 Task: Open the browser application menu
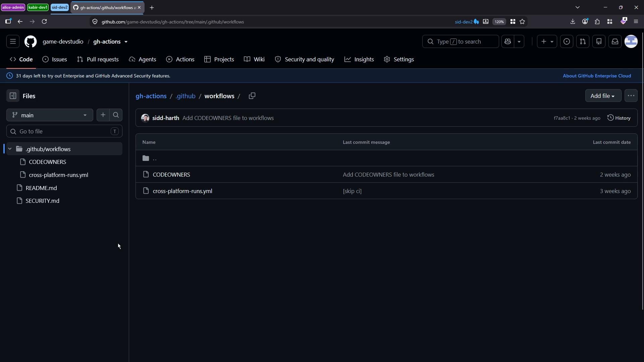pyautogui.click(x=636, y=21)
